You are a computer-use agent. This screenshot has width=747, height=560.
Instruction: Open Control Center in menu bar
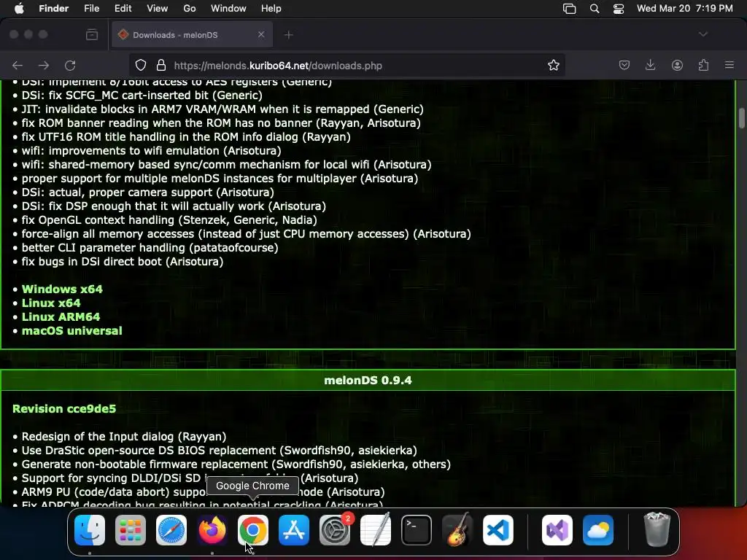tap(619, 9)
